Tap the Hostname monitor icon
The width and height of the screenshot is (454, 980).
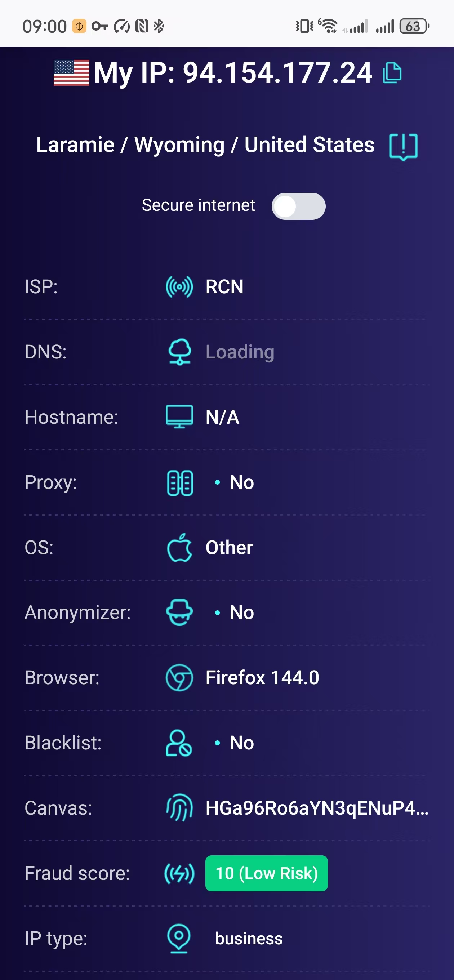179,417
